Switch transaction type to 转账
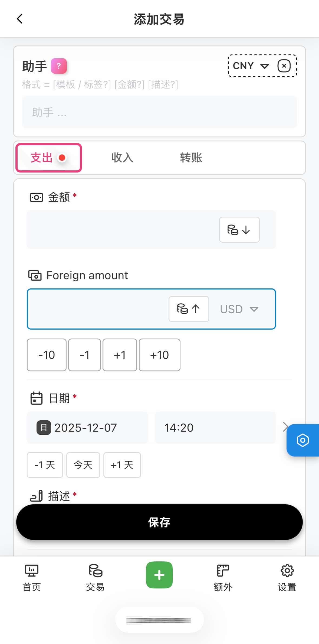 point(191,158)
